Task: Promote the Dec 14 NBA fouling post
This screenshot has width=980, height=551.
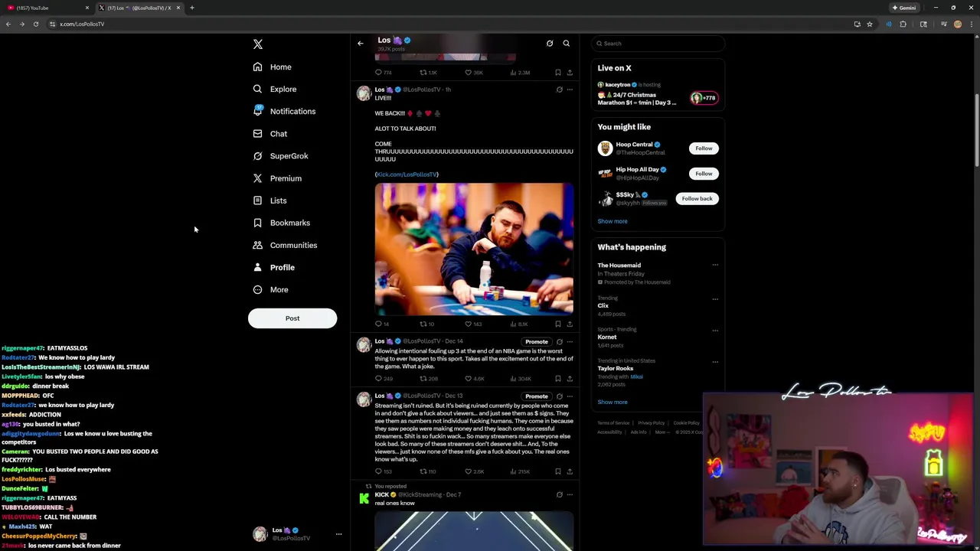Action: click(537, 341)
